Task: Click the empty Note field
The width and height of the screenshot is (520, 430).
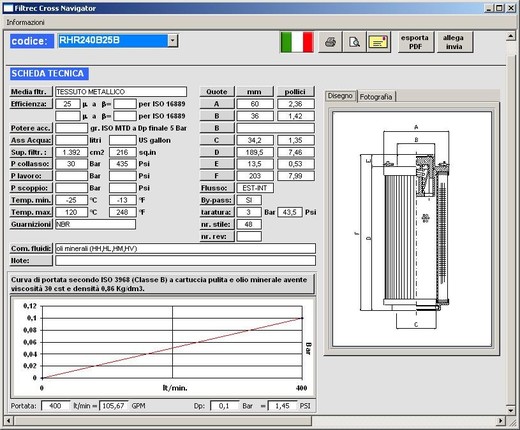Action: pyautogui.click(x=185, y=260)
